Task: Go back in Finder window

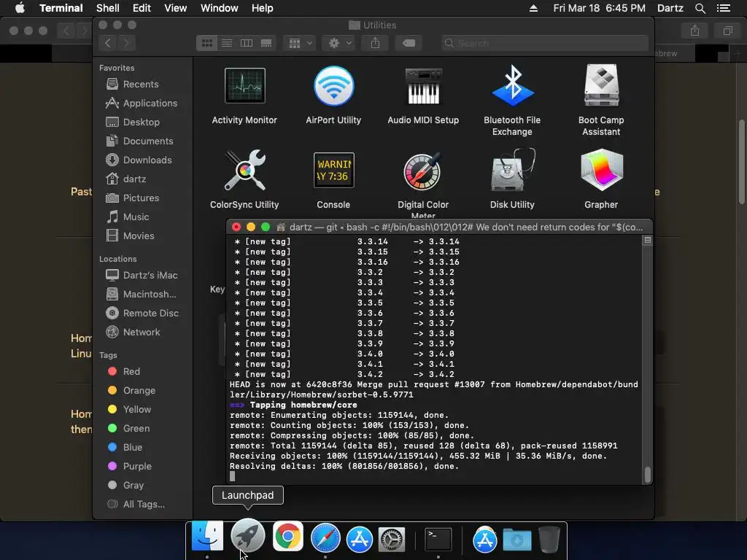Action: tap(108, 43)
